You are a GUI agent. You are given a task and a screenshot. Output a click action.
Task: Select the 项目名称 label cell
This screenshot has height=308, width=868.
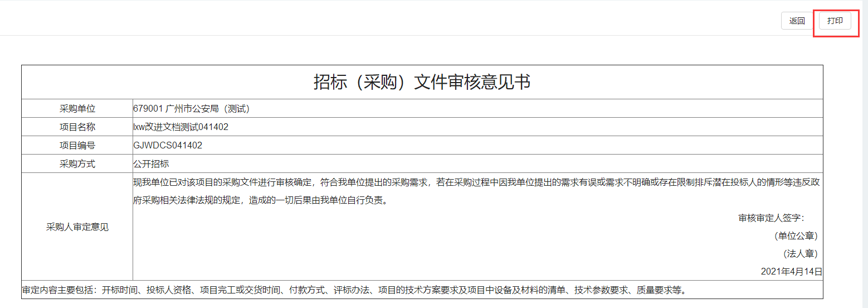77,127
